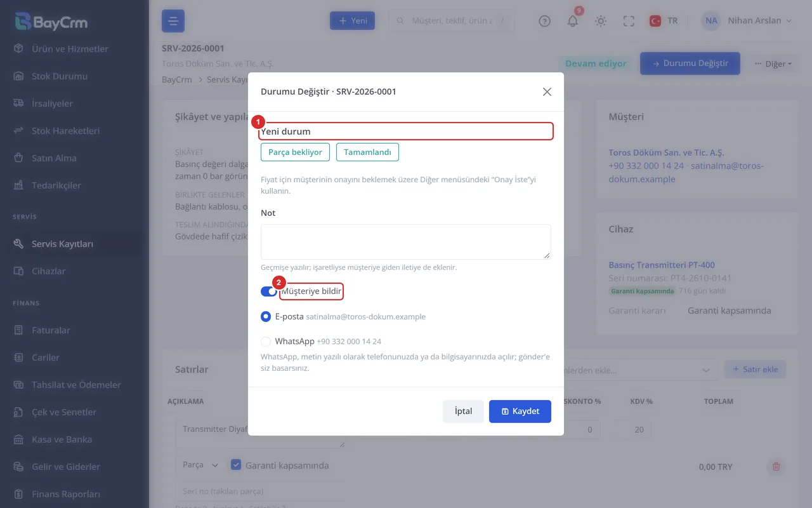The height and width of the screenshot is (508, 812).
Task: Click the İptal button
Action: click(x=463, y=411)
